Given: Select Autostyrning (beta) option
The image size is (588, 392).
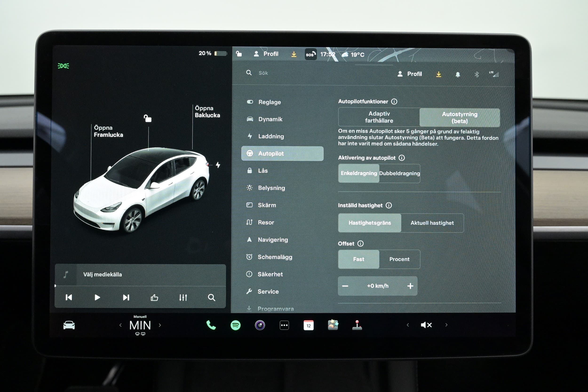Looking at the screenshot, I should [460, 118].
